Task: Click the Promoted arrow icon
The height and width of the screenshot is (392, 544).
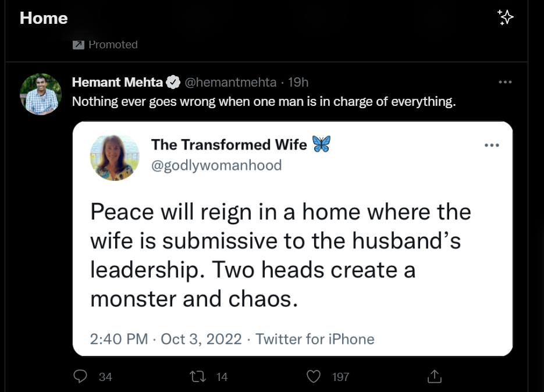Action: tap(79, 45)
